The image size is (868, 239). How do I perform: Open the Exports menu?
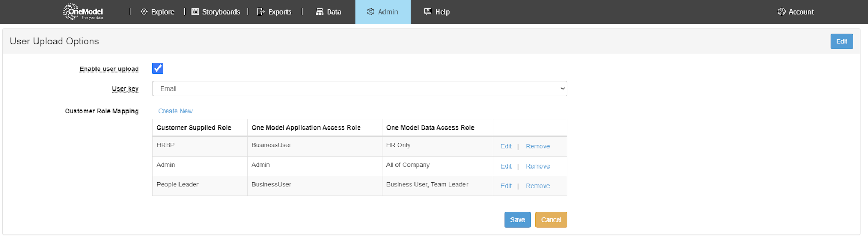[279, 12]
